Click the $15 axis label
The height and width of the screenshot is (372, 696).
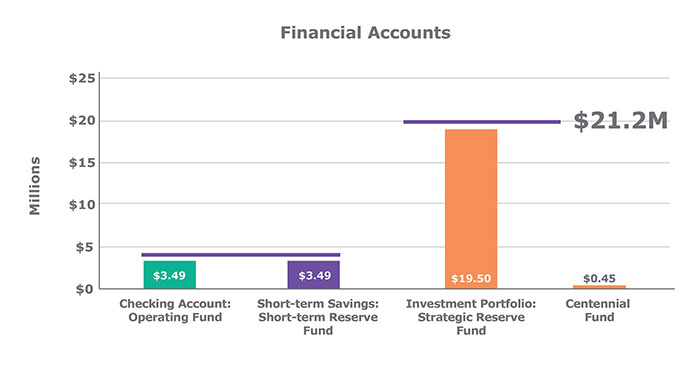pos(82,163)
